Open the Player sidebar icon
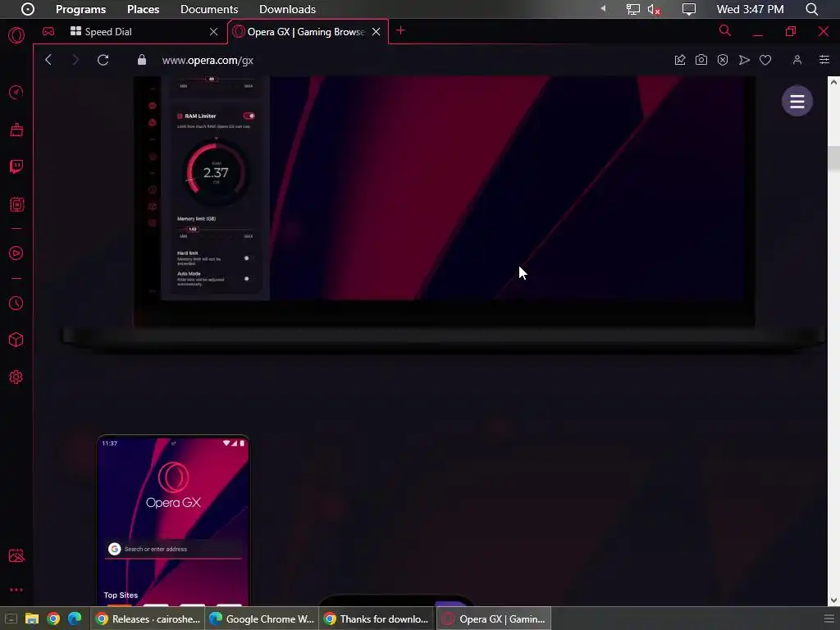This screenshot has width=840, height=630. coord(16,253)
